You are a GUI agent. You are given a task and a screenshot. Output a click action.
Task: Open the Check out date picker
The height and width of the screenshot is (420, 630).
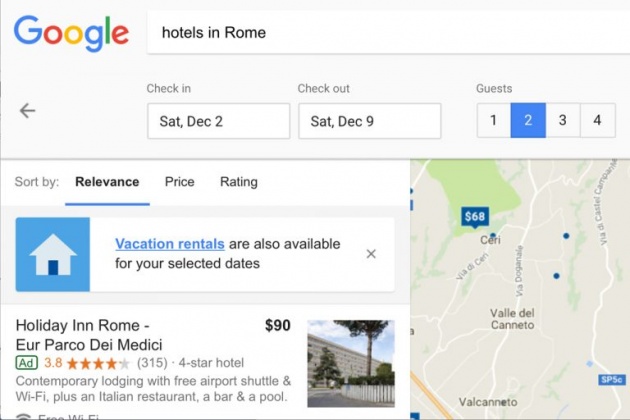[x=370, y=121]
